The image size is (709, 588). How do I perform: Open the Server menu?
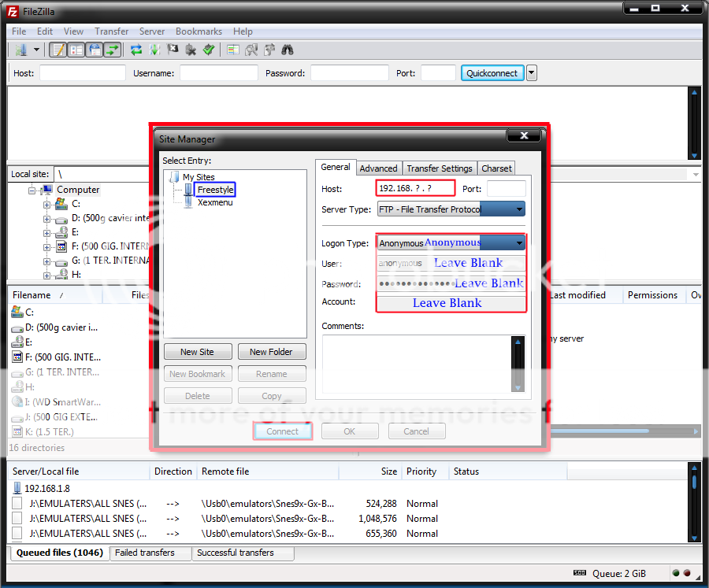pos(152,31)
